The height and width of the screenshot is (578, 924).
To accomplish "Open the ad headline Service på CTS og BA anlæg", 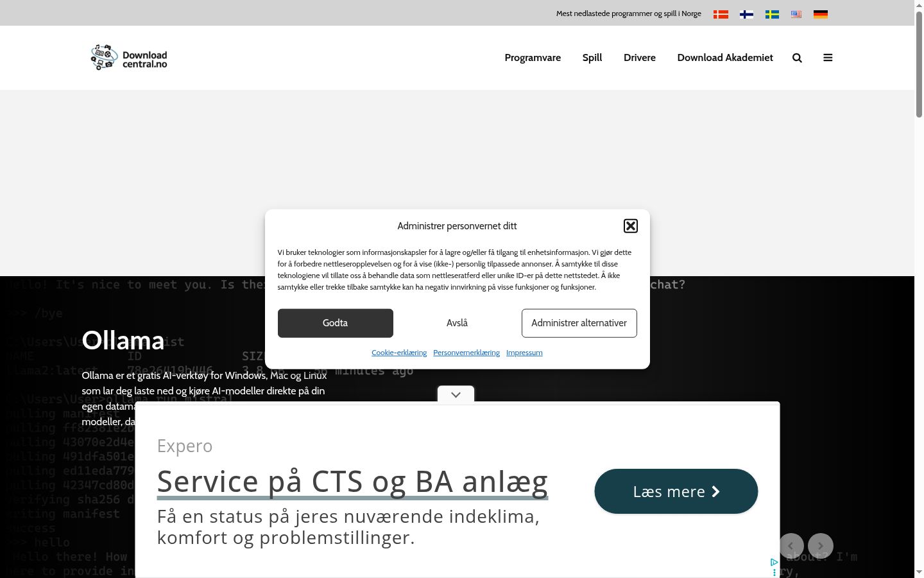I will coord(352,482).
